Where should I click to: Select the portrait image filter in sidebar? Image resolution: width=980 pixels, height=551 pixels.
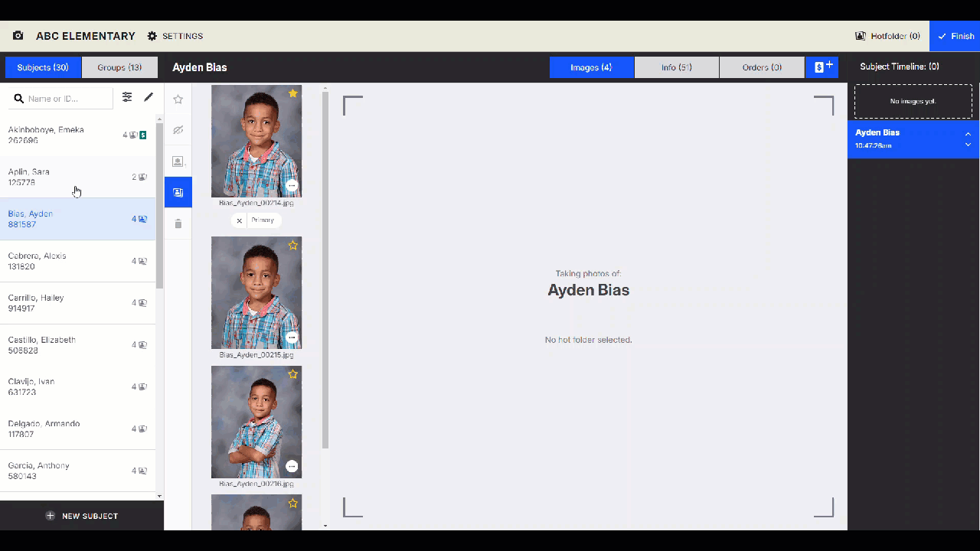point(178,161)
